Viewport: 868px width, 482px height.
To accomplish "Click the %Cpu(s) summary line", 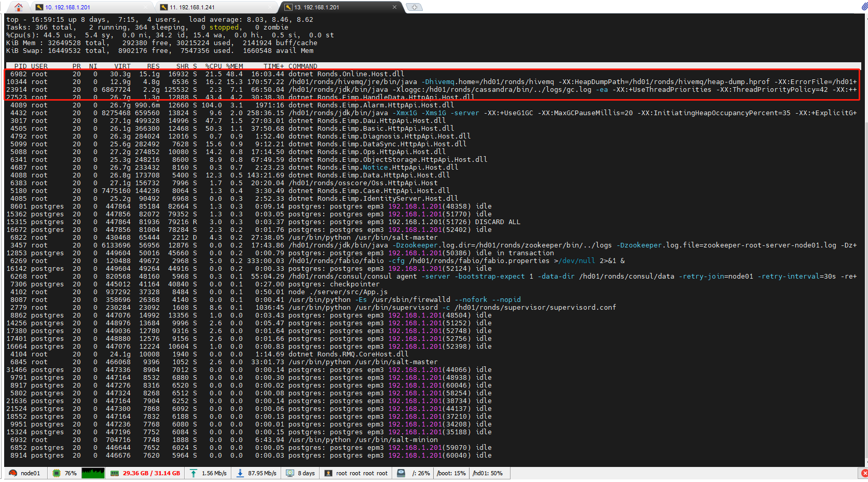I will [x=170, y=35].
